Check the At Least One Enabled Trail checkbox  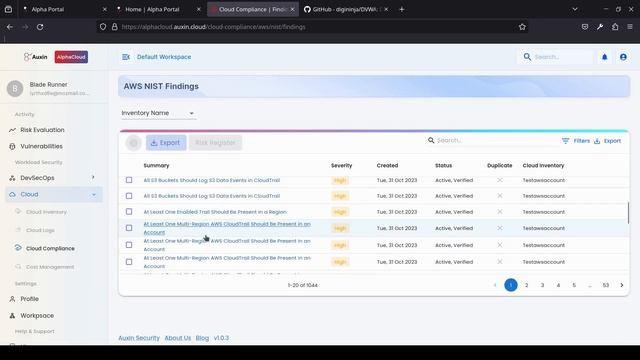tap(129, 211)
